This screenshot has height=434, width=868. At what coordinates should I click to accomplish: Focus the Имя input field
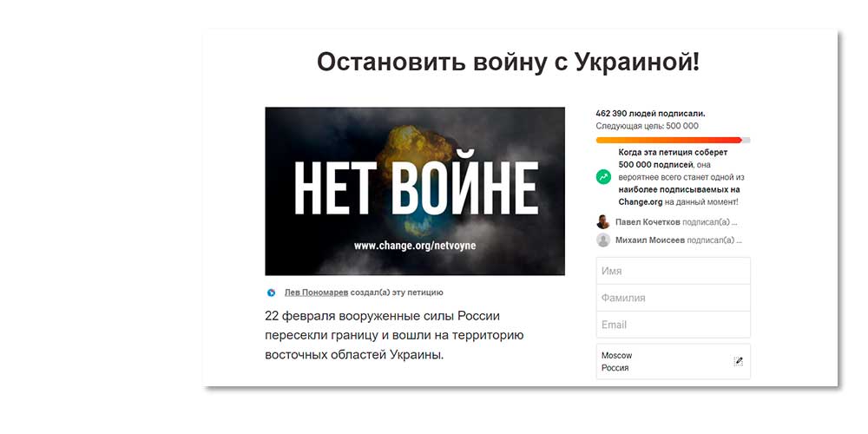click(x=673, y=271)
